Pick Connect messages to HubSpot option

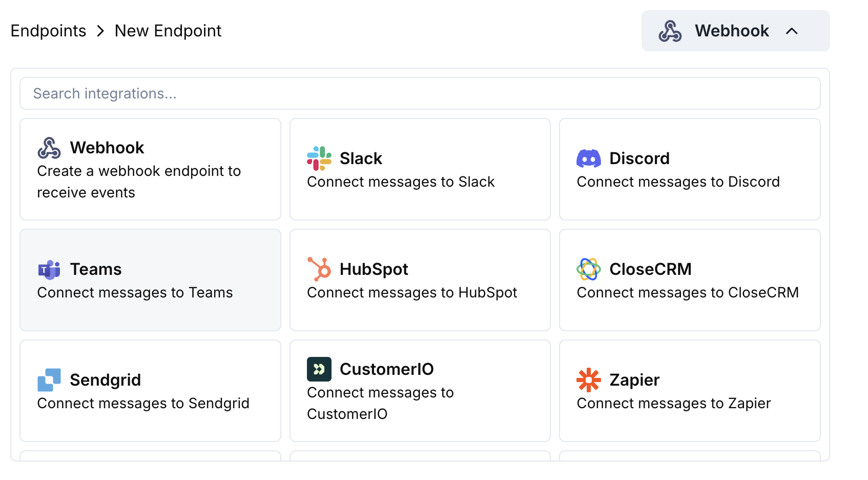point(412,293)
